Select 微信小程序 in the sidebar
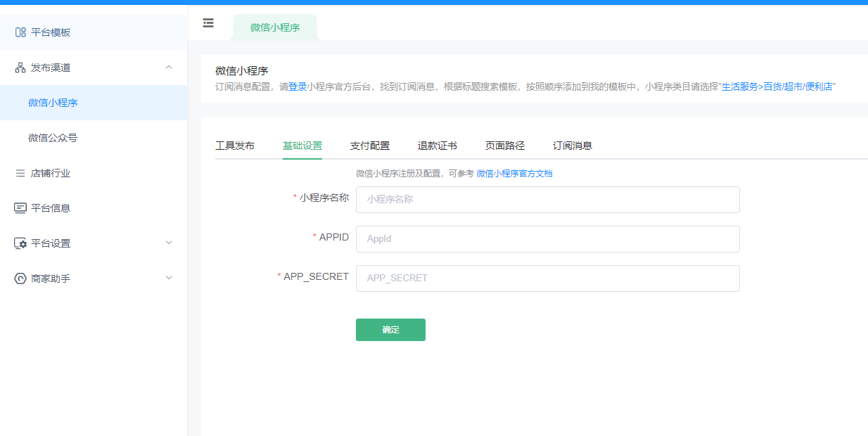This screenshot has height=436, width=868. (x=94, y=103)
